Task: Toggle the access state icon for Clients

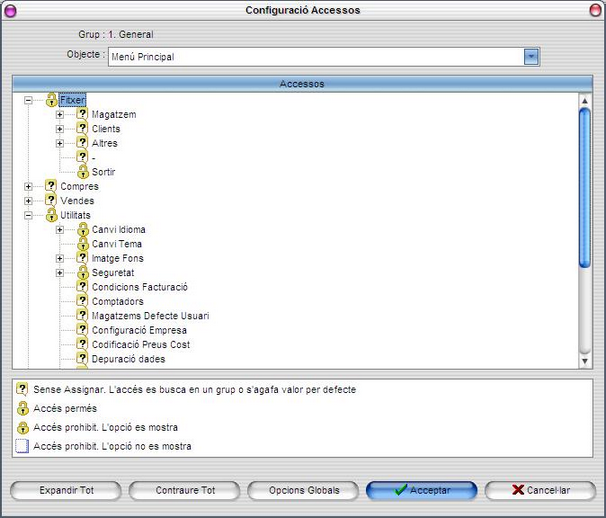Action: (82, 128)
